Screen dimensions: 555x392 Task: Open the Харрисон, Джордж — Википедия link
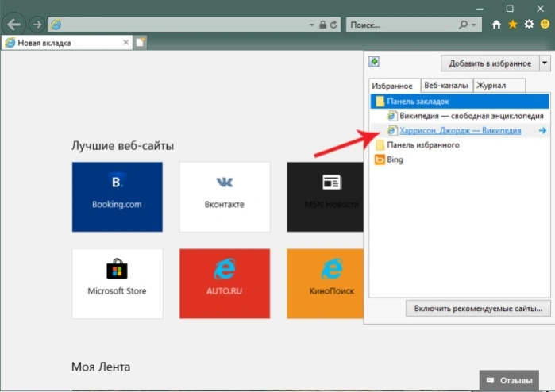461,131
